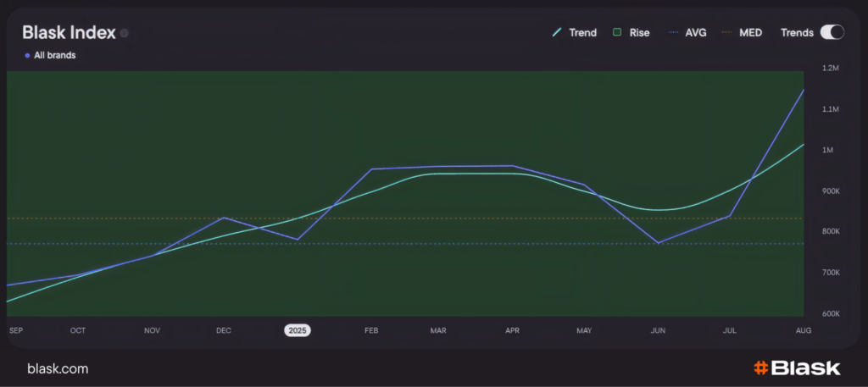This screenshot has width=868, height=387.
Task: Select FEB on the time axis
Action: coord(371,330)
